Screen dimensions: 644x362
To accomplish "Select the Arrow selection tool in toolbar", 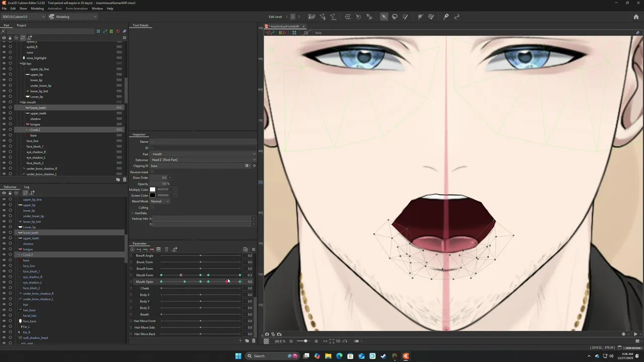I will (x=384, y=17).
